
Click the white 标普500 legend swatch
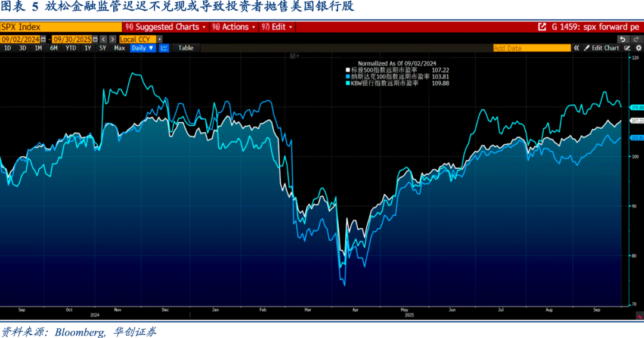(x=348, y=70)
